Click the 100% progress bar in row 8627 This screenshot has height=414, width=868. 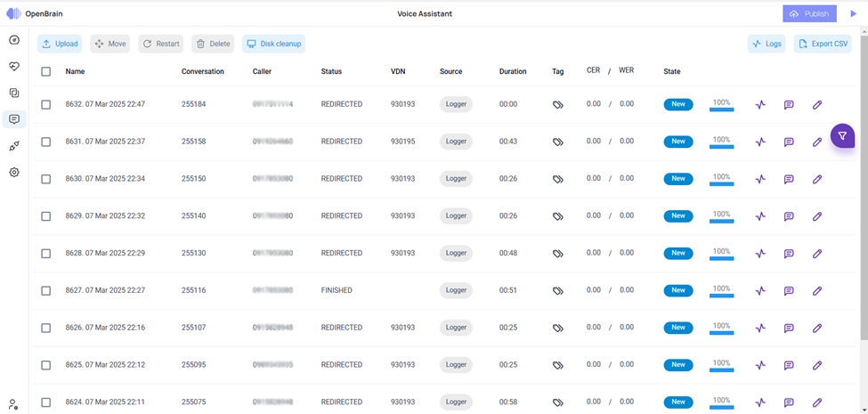click(721, 291)
